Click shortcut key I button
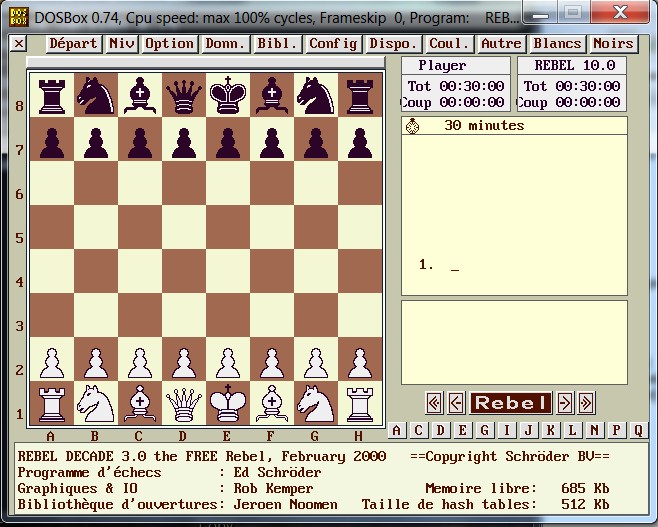This screenshot has height=527, width=658. (507, 430)
